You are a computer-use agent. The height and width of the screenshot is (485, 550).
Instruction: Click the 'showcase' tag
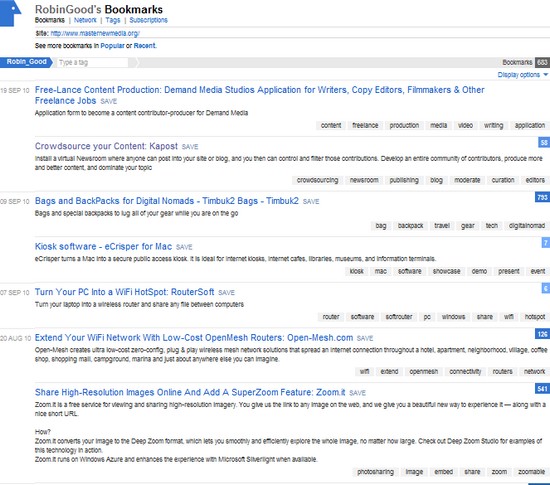click(x=447, y=271)
